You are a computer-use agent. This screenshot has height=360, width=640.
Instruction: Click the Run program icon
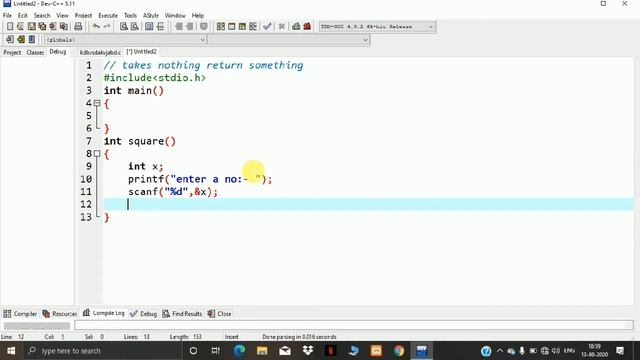pyautogui.click(x=231, y=27)
